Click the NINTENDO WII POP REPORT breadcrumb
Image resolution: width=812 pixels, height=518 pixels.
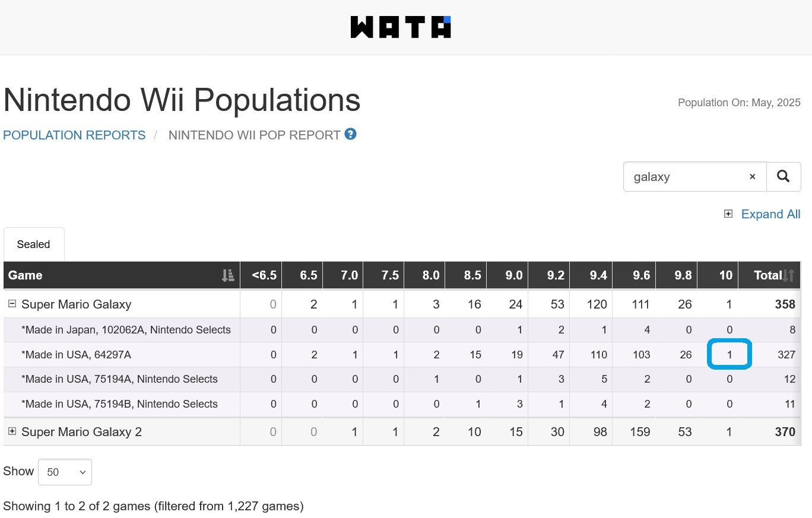254,135
